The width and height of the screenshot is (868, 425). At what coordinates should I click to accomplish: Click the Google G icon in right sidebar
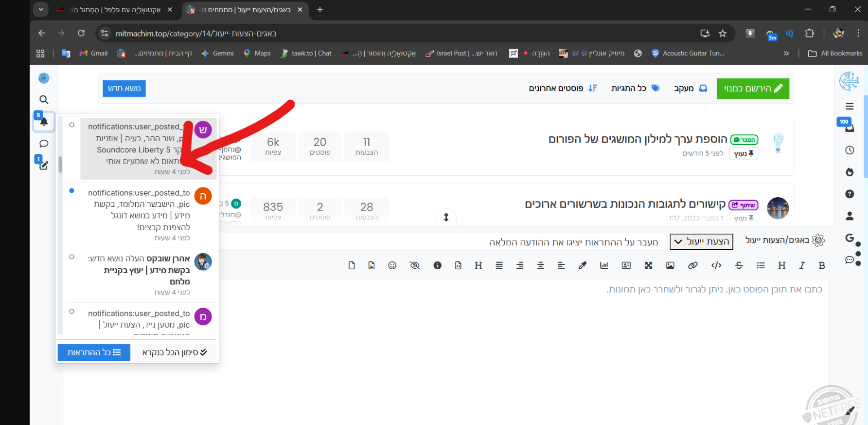[850, 238]
